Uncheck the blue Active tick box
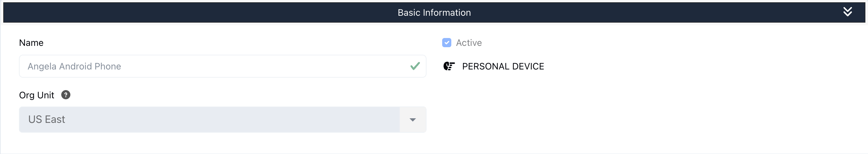The width and height of the screenshot is (868, 154). click(x=446, y=43)
